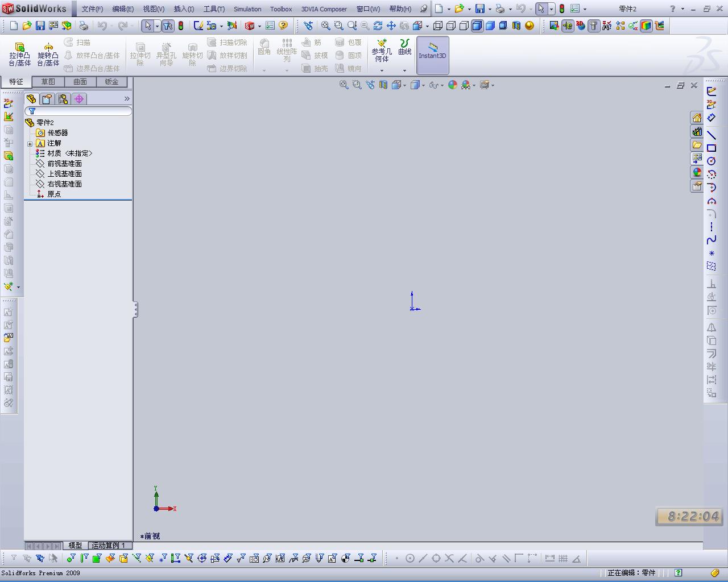
Task: Click the Smart Dimension icon on right toolbar
Action: click(x=712, y=118)
